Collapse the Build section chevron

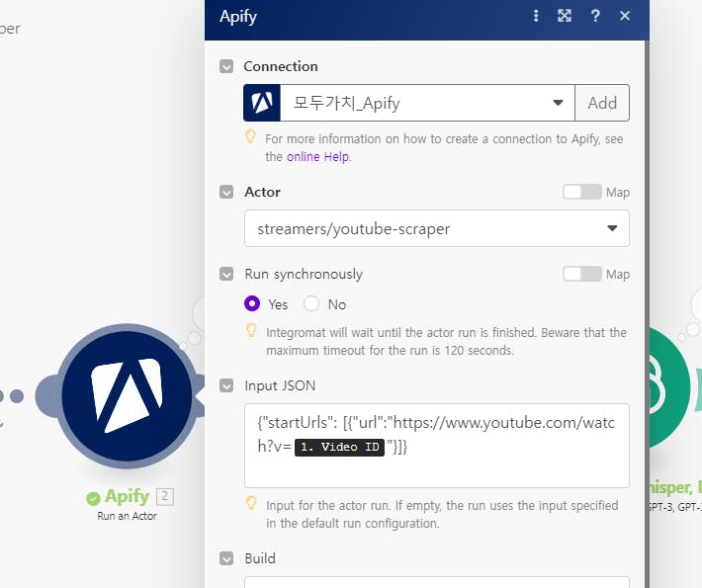(x=226, y=558)
